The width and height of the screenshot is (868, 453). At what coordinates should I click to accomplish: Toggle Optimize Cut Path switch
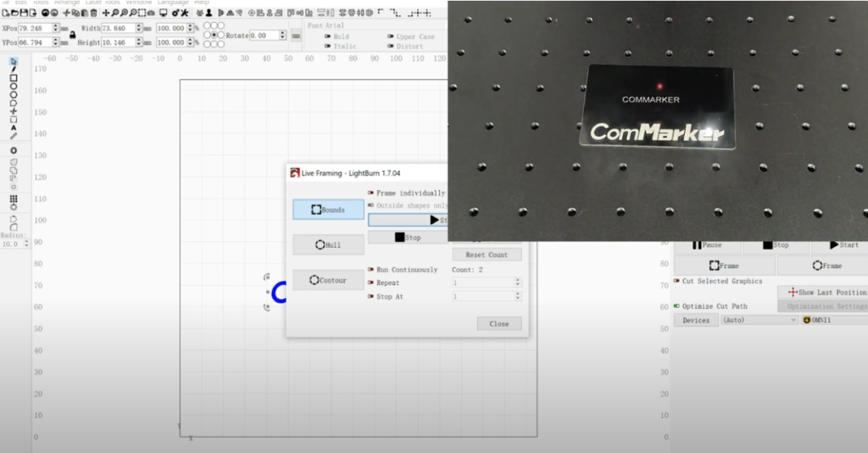(676, 306)
